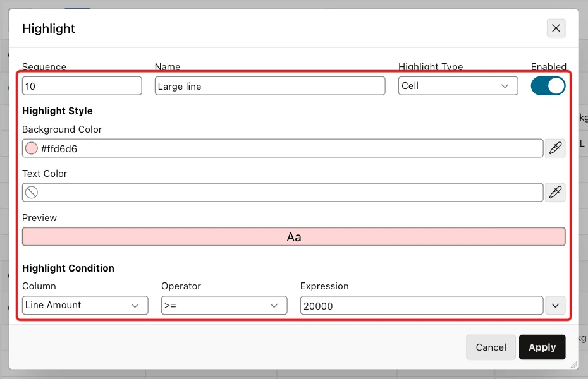This screenshot has height=379, width=588.
Task: Edit the Name field 'Large line'
Action: click(269, 86)
